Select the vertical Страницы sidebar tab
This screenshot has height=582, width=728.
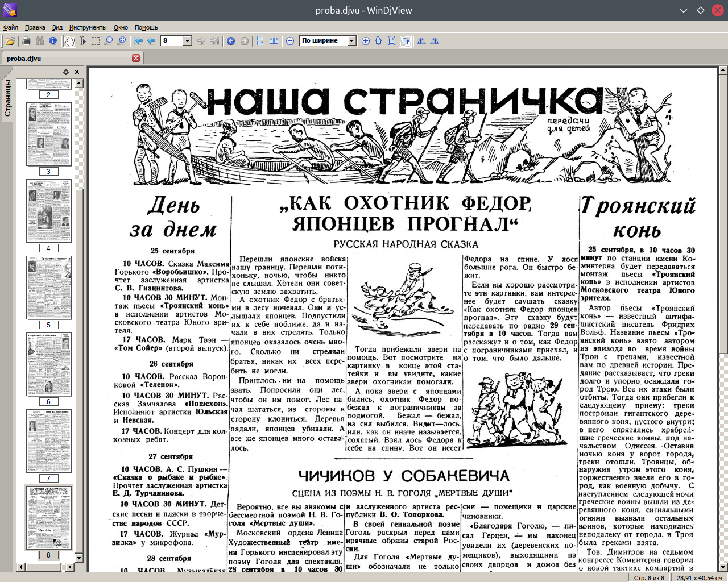click(7, 98)
